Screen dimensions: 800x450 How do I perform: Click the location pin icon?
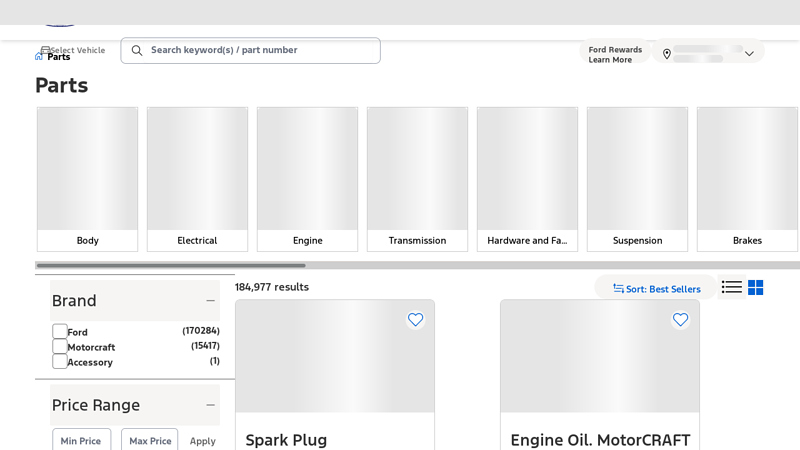tap(666, 54)
